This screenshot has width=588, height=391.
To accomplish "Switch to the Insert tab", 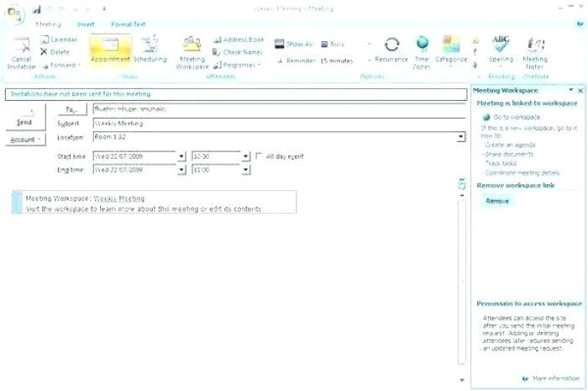I will (86, 24).
